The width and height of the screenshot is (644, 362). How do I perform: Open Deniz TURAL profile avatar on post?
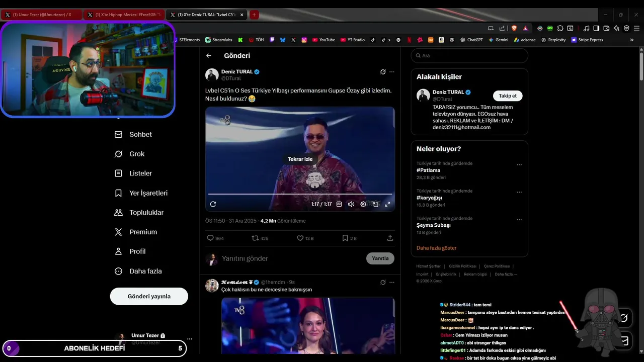click(212, 75)
